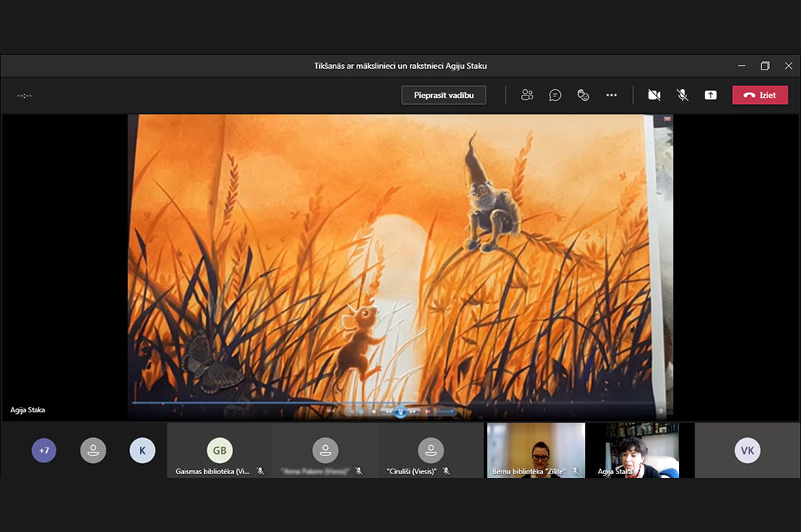801x532 pixels.
Task: Turn the camera on
Action: point(654,95)
